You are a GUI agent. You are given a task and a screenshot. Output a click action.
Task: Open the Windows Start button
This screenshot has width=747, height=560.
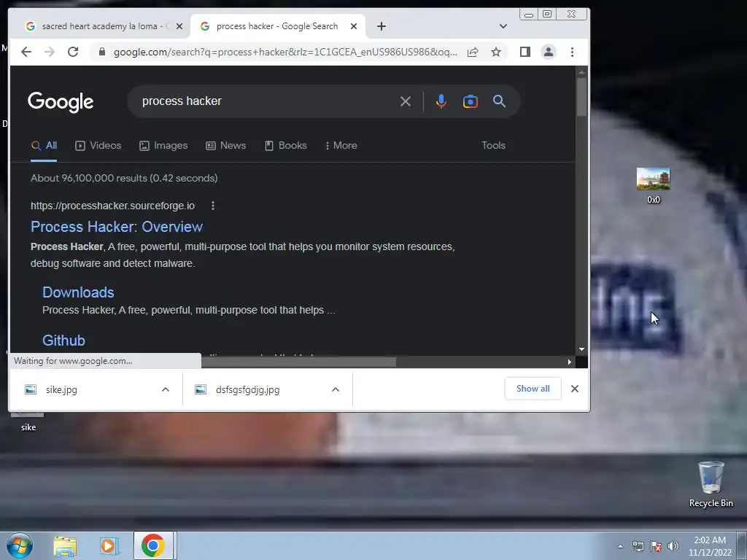pyautogui.click(x=20, y=545)
